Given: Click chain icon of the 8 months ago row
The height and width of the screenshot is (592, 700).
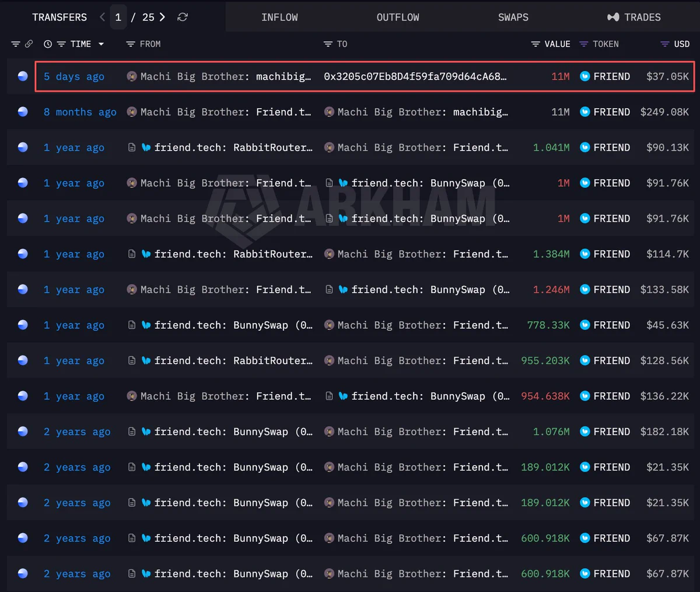Looking at the screenshot, I should (23, 112).
